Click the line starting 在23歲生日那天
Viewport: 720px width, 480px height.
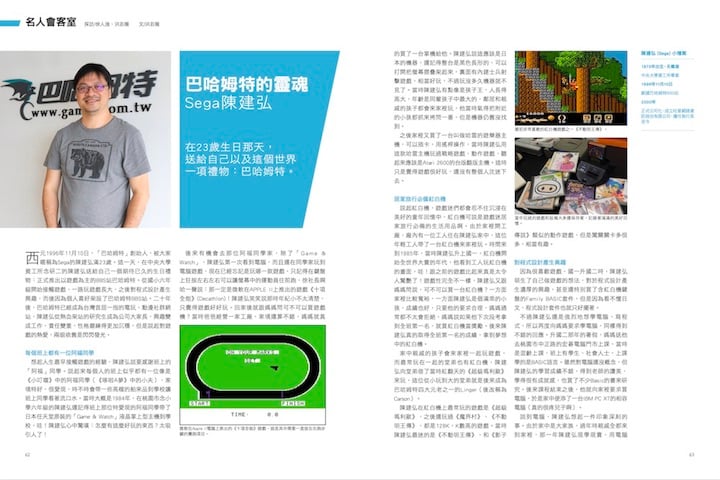229,147
